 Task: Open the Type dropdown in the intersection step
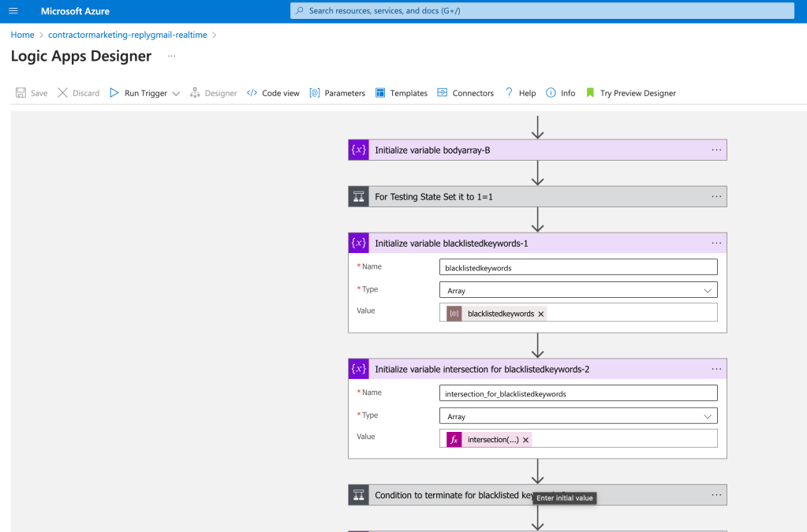tap(578, 416)
